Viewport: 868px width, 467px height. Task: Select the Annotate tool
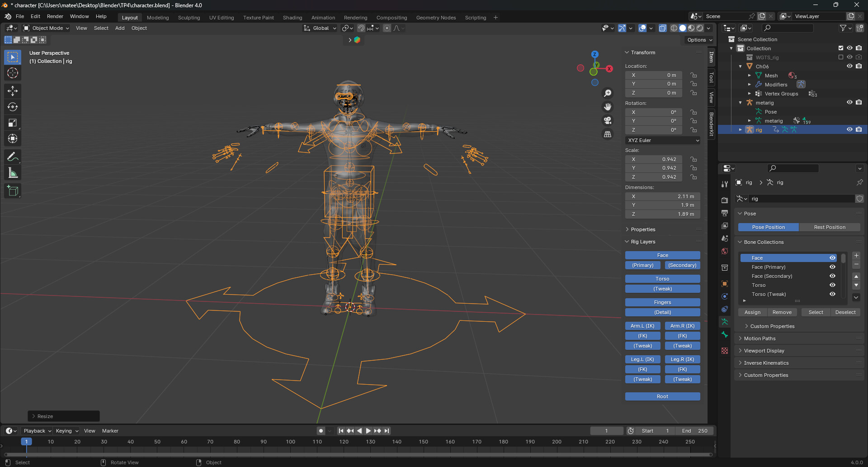pyautogui.click(x=13, y=157)
